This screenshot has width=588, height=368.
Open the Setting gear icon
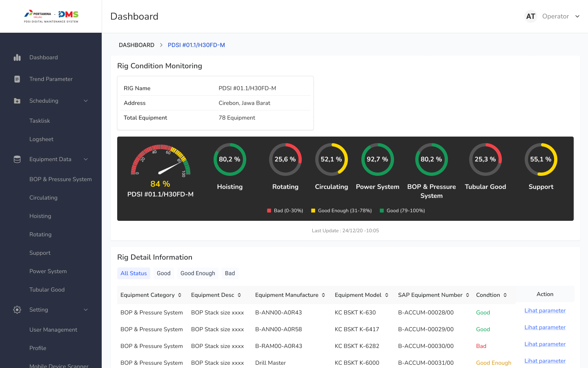coord(17,310)
